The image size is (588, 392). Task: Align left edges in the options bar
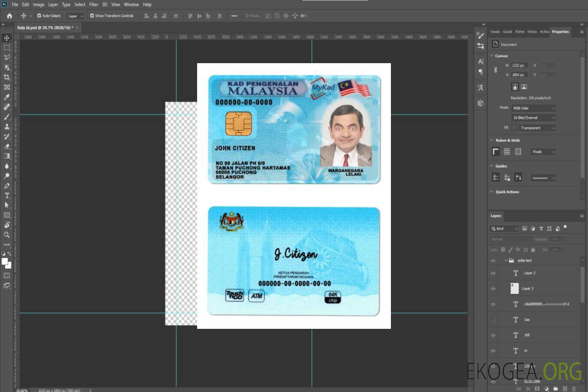(146, 16)
